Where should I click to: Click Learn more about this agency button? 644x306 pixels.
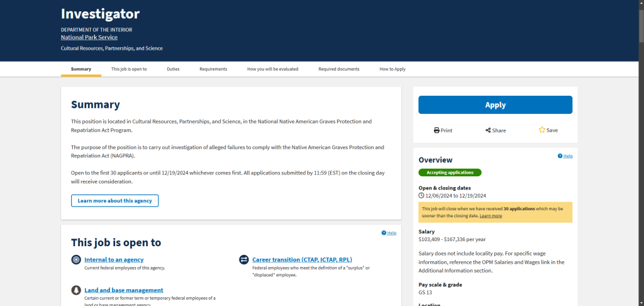coord(114,201)
